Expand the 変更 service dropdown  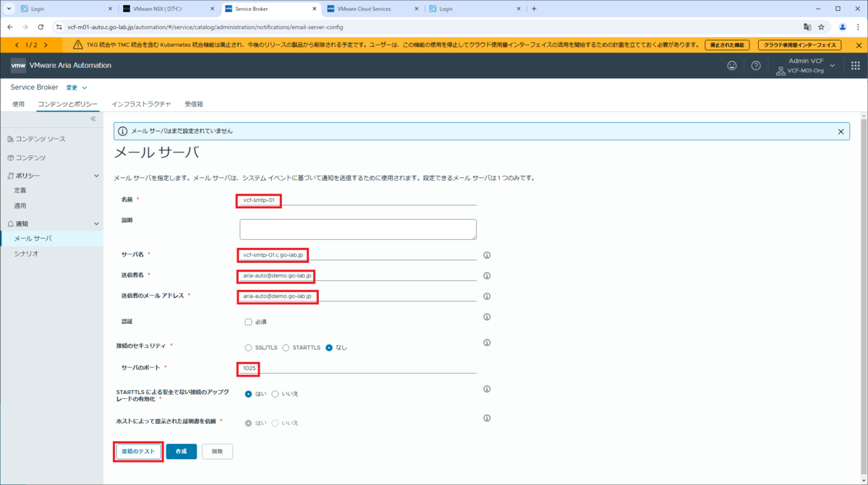(77, 87)
